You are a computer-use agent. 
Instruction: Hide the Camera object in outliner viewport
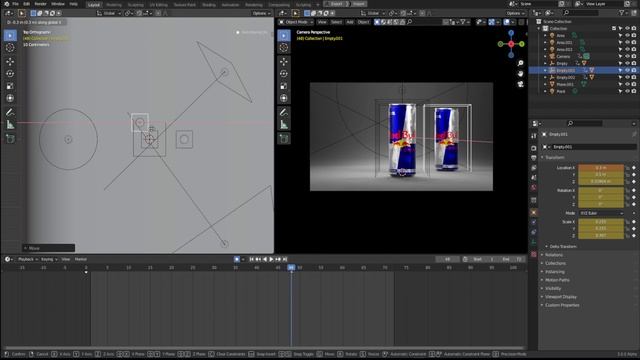click(x=627, y=56)
